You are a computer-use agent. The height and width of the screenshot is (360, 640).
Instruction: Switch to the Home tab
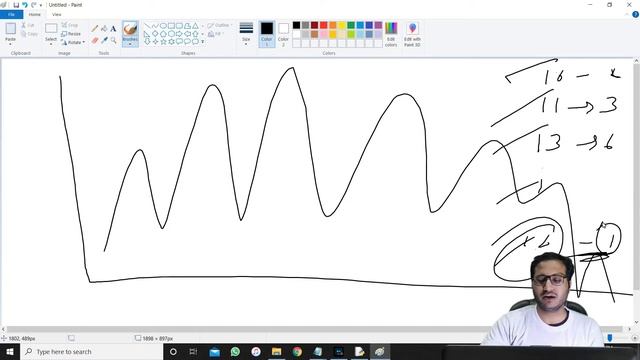click(35, 14)
